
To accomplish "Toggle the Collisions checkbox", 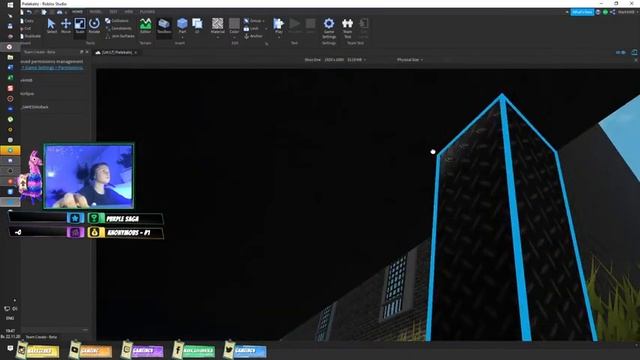I will coord(117,21).
